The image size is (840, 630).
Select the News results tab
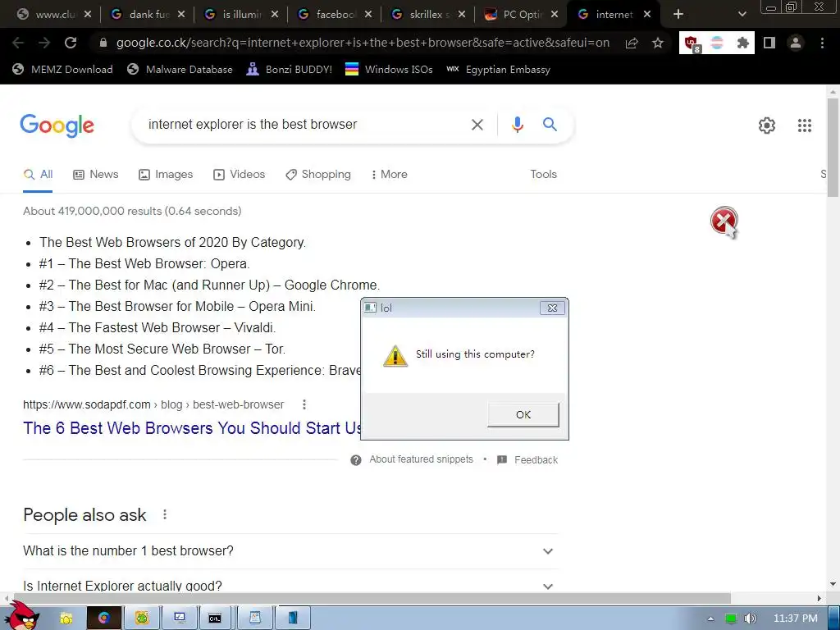coord(95,175)
